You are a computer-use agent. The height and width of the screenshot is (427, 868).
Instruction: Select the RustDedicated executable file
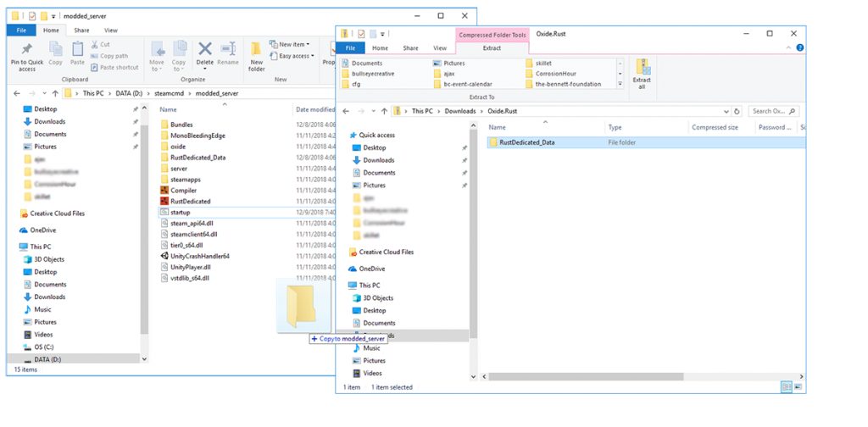190,202
